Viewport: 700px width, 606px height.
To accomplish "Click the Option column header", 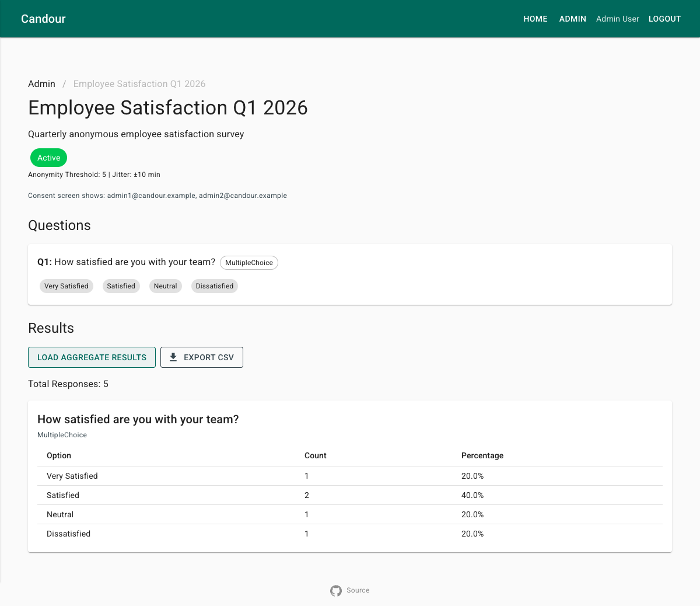I will point(59,455).
